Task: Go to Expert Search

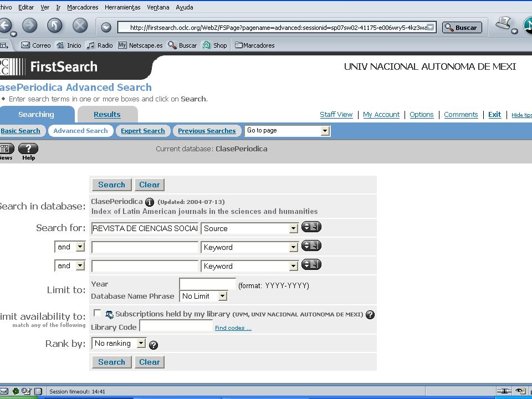Action: coord(143,131)
